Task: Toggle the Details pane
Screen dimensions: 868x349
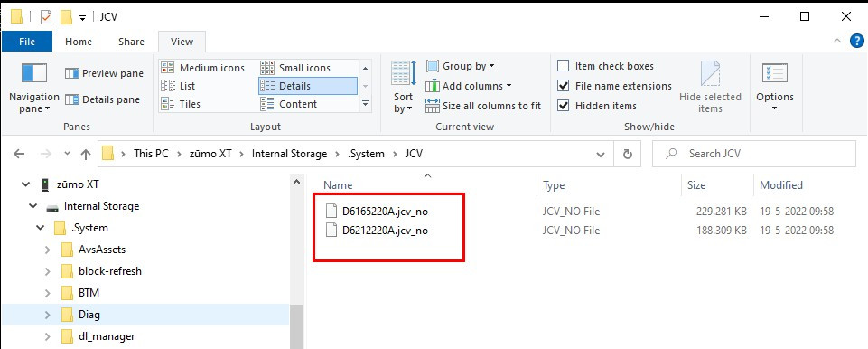Action: (102, 99)
